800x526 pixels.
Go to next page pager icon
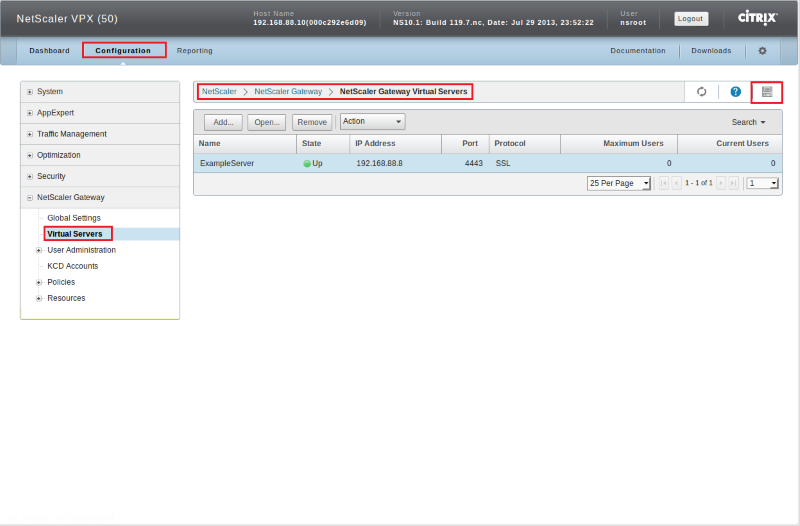point(721,183)
